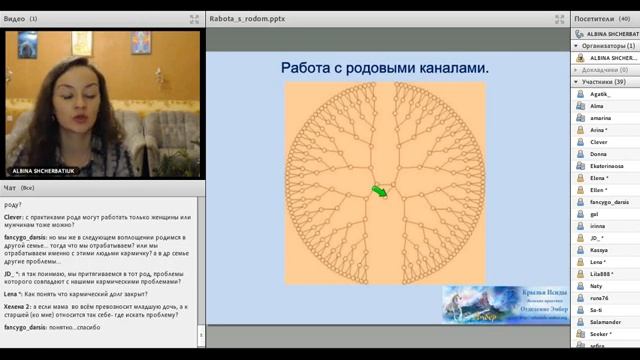Click the avatar icon next to amarina

tap(580, 118)
